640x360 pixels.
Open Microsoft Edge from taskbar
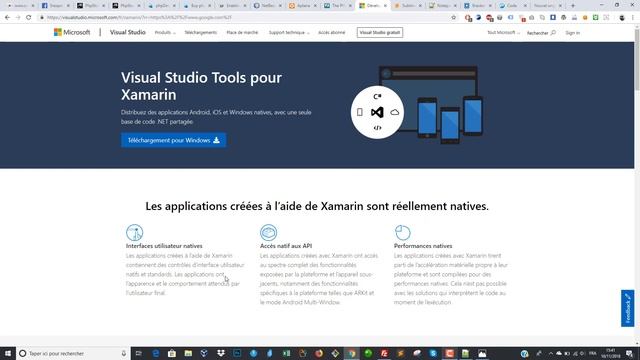[x=156, y=353]
